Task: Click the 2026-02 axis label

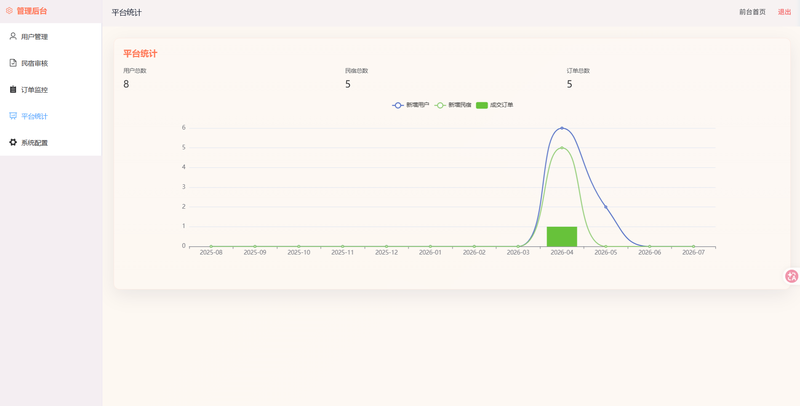Action: point(474,252)
